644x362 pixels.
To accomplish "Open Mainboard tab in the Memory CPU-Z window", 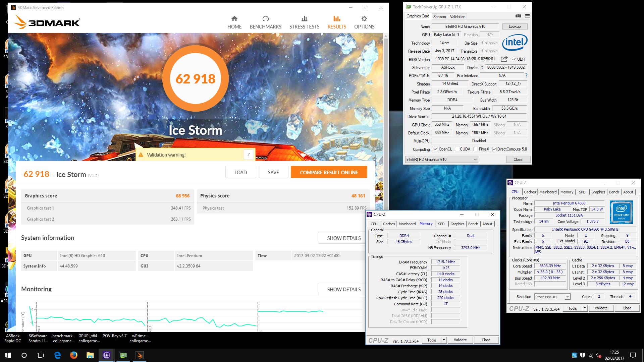I will (x=407, y=224).
